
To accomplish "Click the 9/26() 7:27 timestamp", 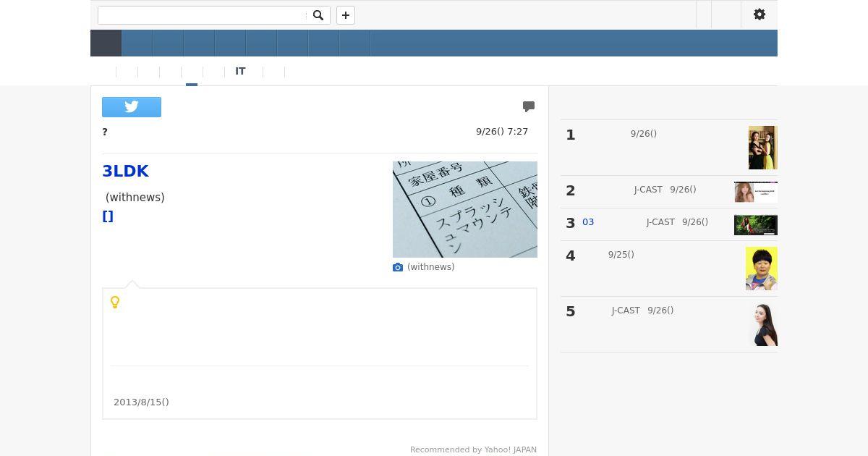I will (x=502, y=131).
